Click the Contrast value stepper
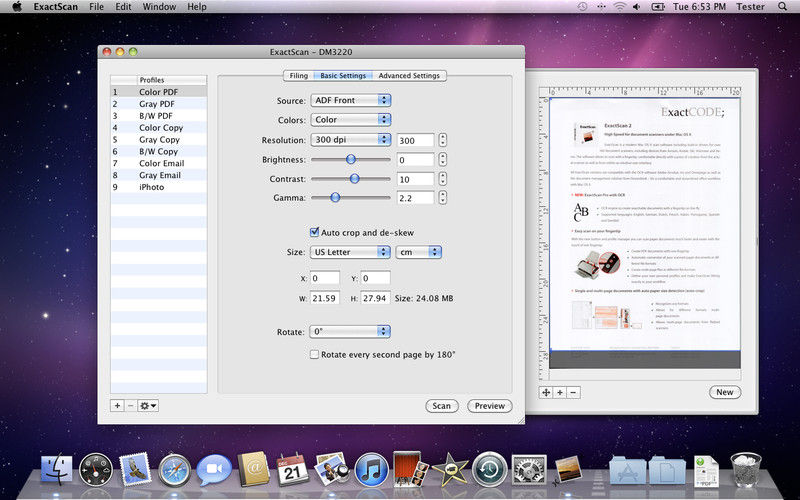The image size is (800, 500). (442, 179)
